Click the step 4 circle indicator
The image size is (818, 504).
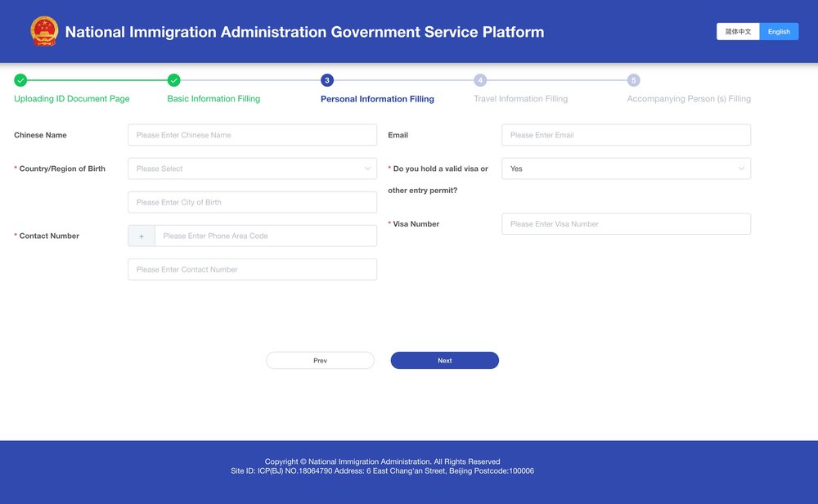click(480, 80)
